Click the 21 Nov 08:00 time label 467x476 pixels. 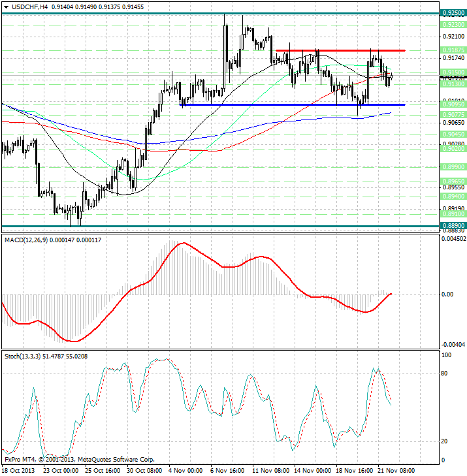click(x=396, y=471)
